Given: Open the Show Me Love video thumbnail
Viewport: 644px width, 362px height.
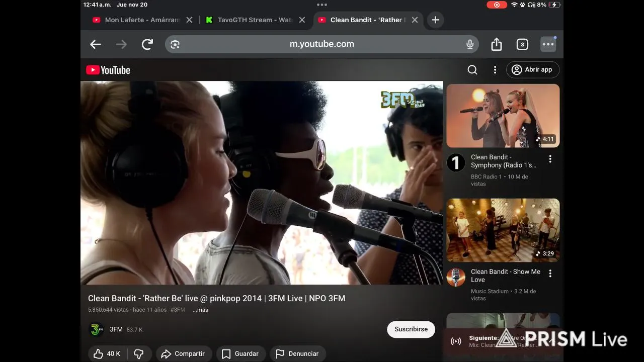Looking at the screenshot, I should 503,230.
